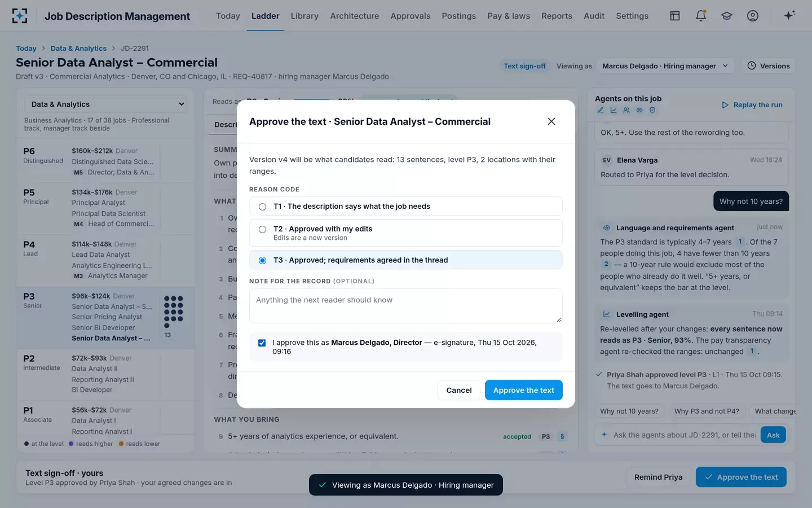Viewport: 812px width, 508px height.
Task: Open the notifications bell
Action: (x=701, y=16)
